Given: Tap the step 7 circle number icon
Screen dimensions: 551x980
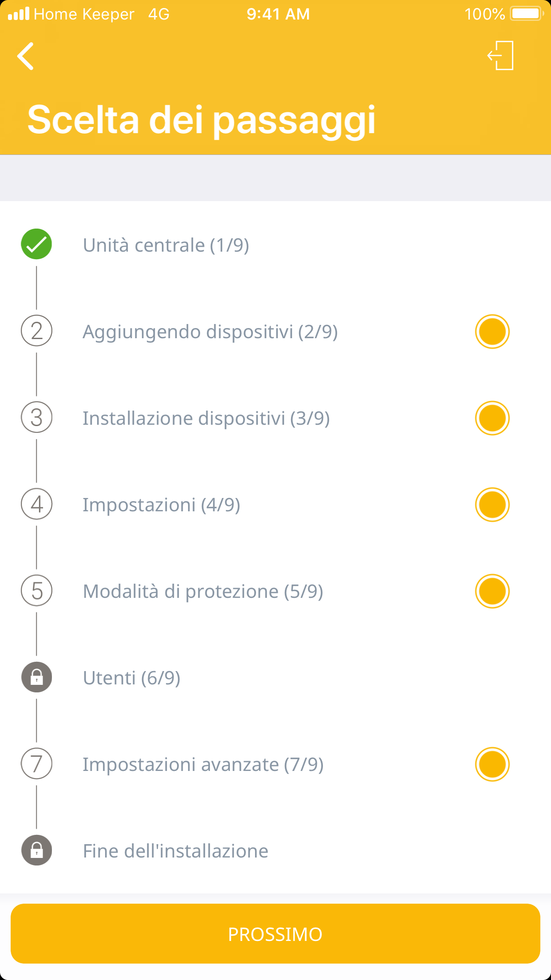Looking at the screenshot, I should [37, 764].
